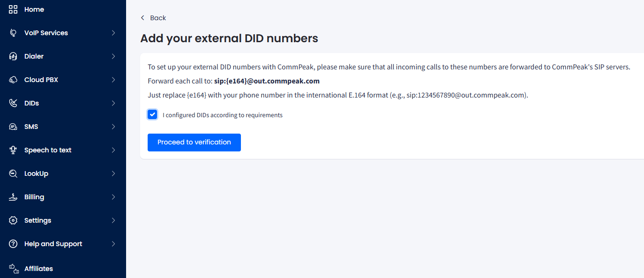644x278 pixels.
Task: Expand the VoIP Services submenu chevron
Action: click(x=113, y=33)
